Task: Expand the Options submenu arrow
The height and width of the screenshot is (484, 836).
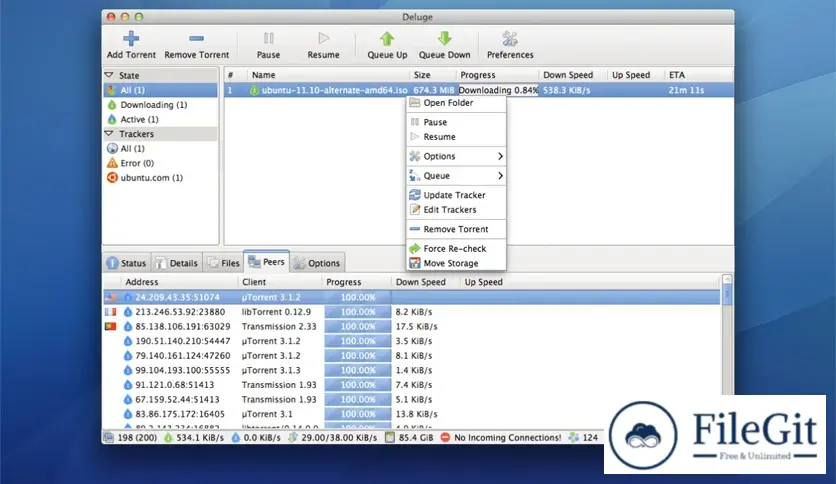Action: point(500,156)
